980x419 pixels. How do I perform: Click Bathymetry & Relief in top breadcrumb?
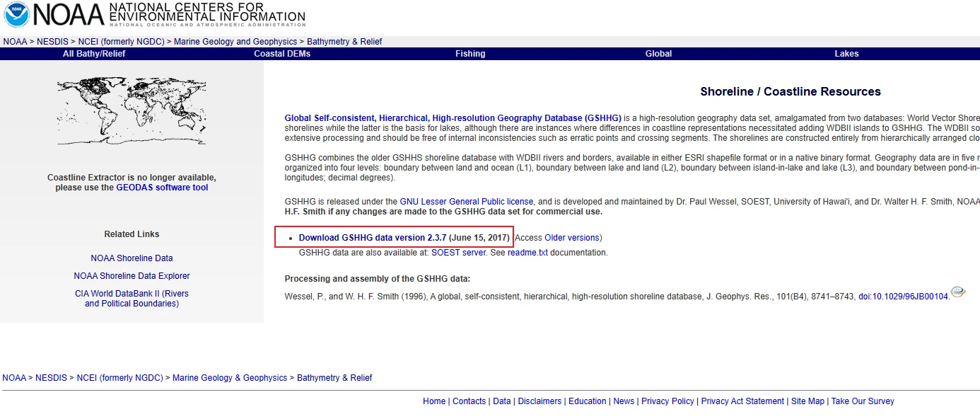344,42
